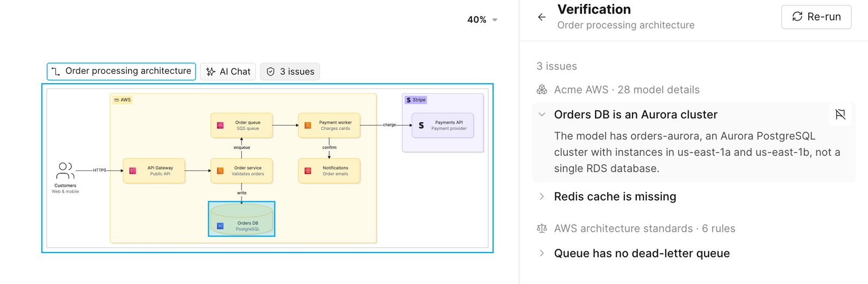Image resolution: width=868 pixels, height=284 pixels.
Task: Click the Customers actor icon
Action: [x=65, y=171]
